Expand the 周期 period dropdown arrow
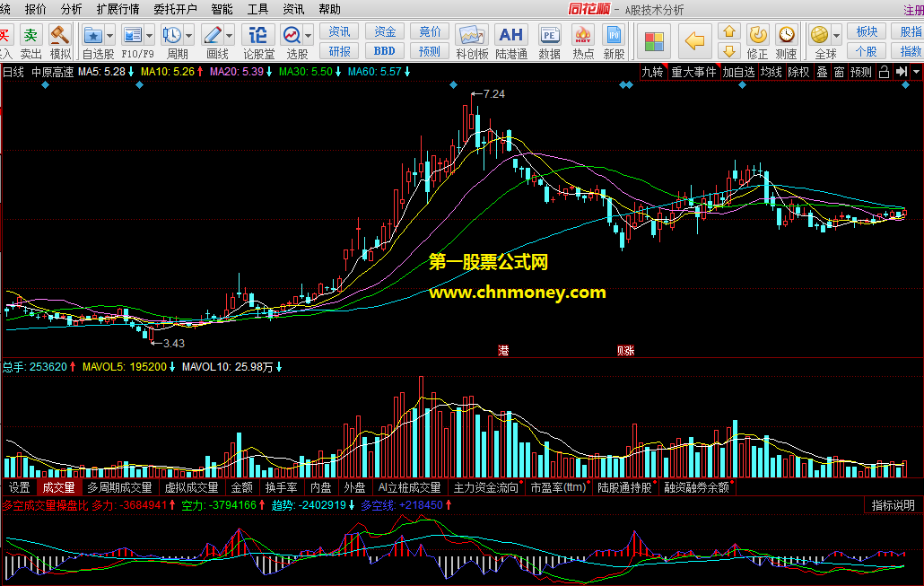The height and width of the screenshot is (586, 924). click(x=188, y=36)
